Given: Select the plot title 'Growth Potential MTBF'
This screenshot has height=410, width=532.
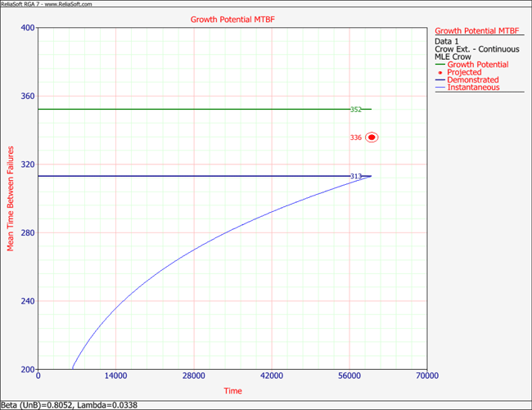Looking at the screenshot, I should pyautogui.click(x=232, y=20).
